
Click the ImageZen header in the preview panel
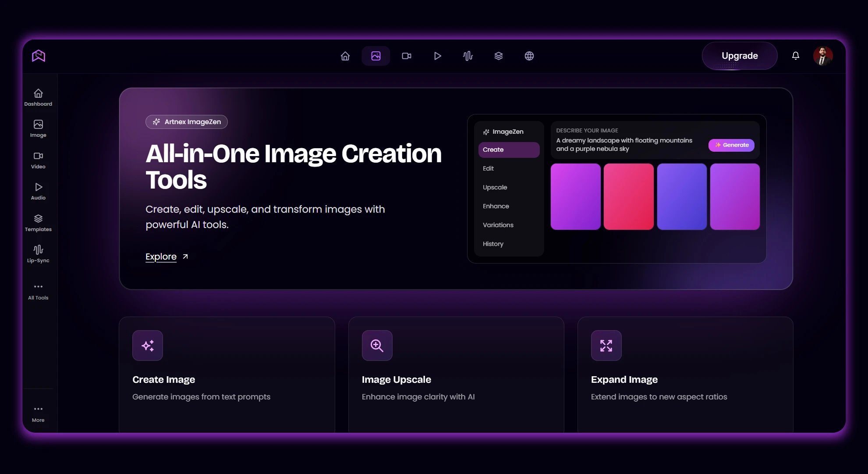point(503,132)
